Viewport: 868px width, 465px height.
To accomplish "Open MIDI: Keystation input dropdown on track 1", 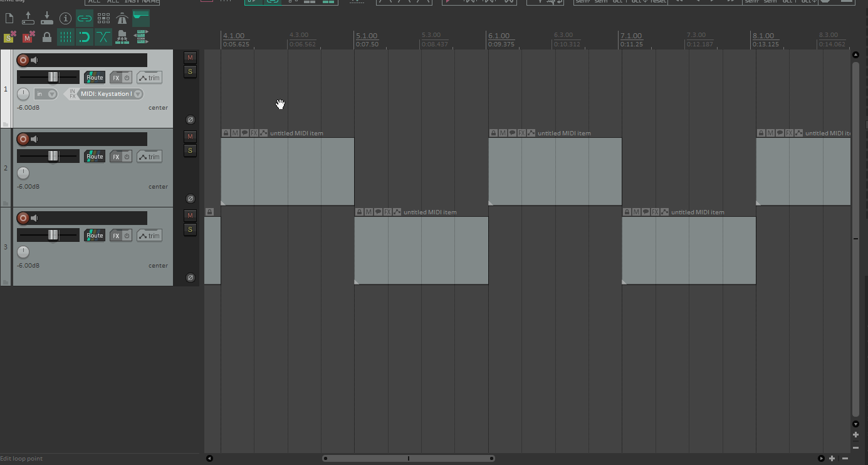I will 138,94.
